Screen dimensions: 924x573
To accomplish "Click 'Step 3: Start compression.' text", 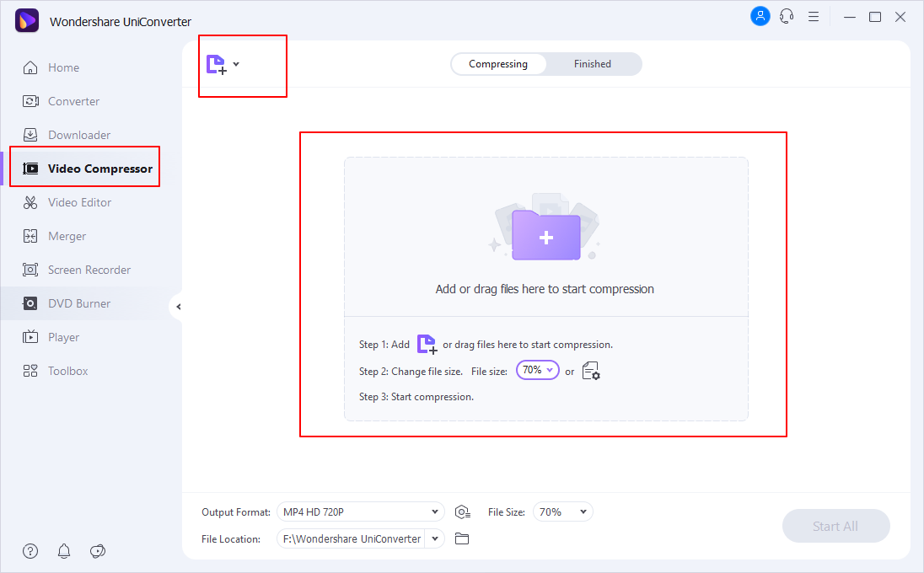I will tap(416, 397).
